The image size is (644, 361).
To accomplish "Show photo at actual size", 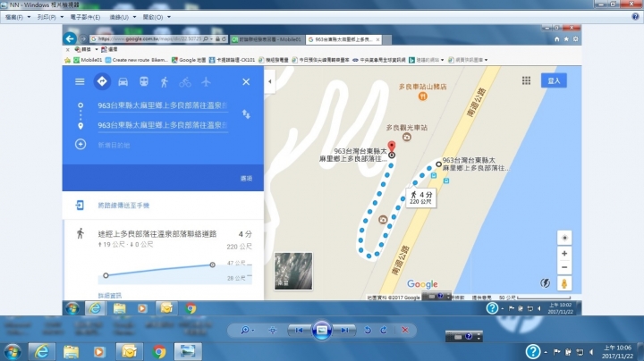I will point(273,331).
